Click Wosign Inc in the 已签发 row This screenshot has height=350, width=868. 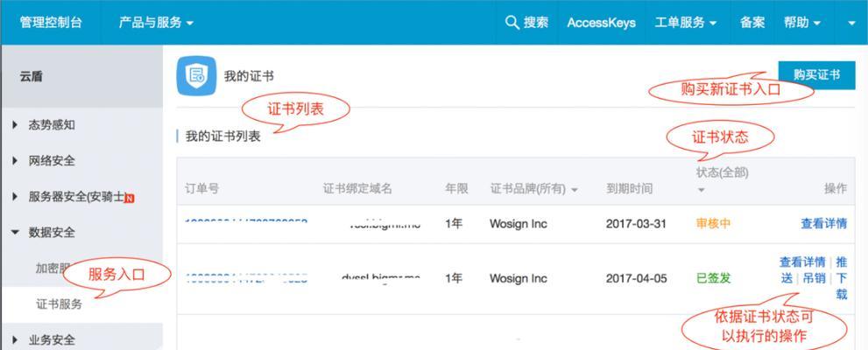pos(519,278)
